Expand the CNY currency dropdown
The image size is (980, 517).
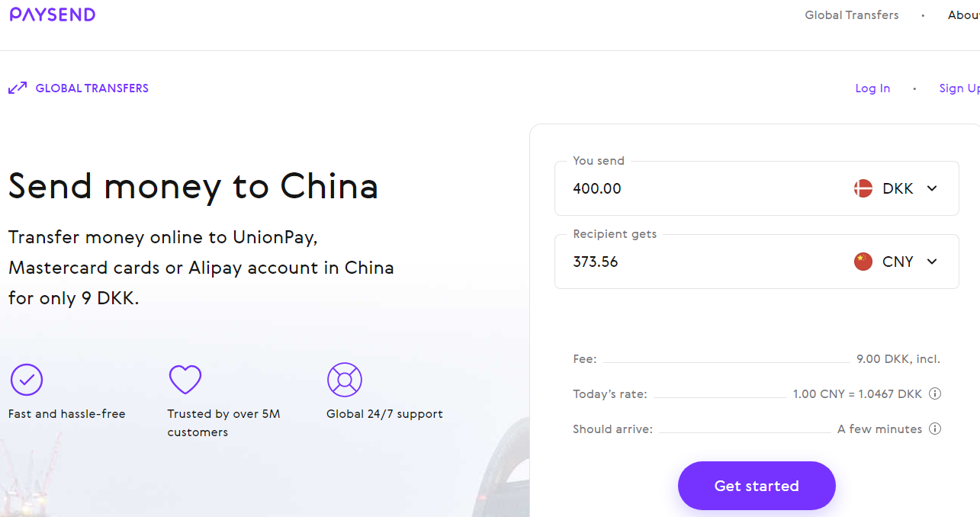(932, 262)
